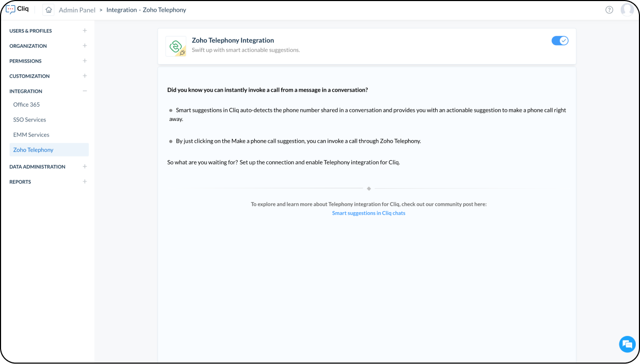Click the 'Did you know' question heading
Screen dimensions: 640x364
(267, 90)
